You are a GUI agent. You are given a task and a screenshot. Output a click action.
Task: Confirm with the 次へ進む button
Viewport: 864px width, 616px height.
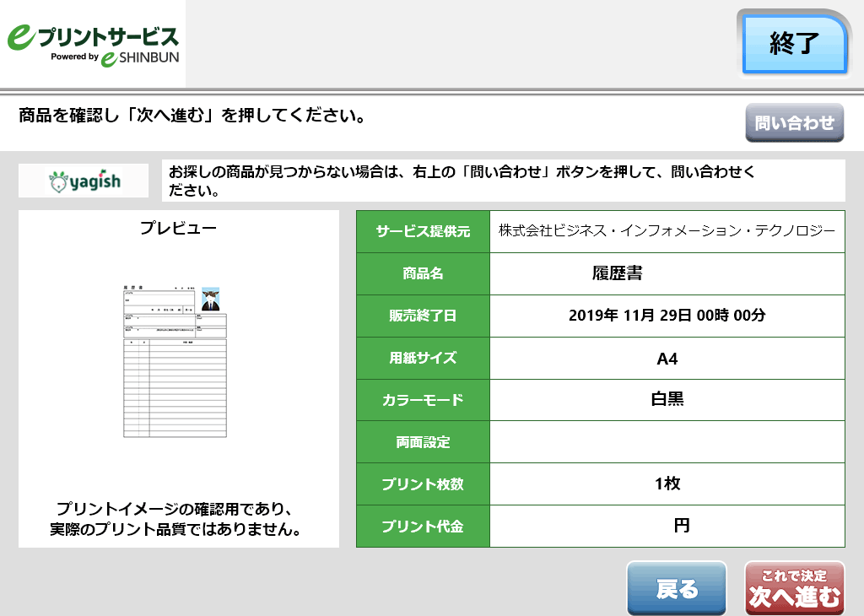pyautogui.click(x=795, y=588)
